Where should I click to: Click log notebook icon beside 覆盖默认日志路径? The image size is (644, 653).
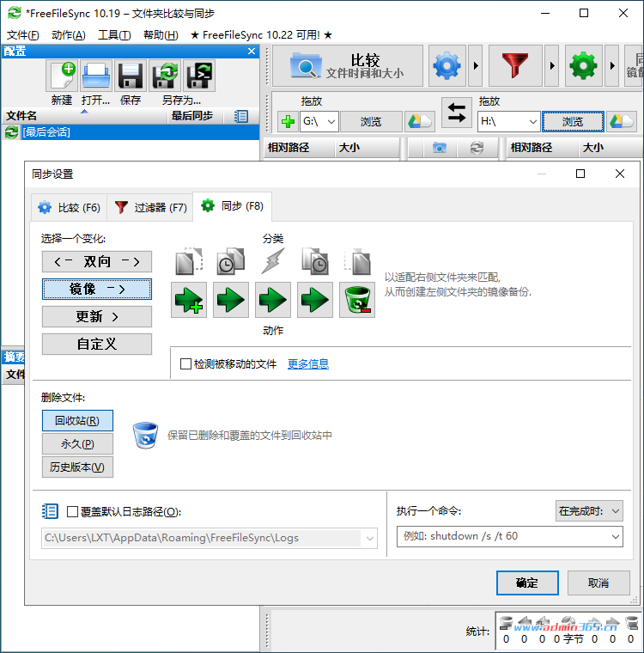tap(50, 511)
